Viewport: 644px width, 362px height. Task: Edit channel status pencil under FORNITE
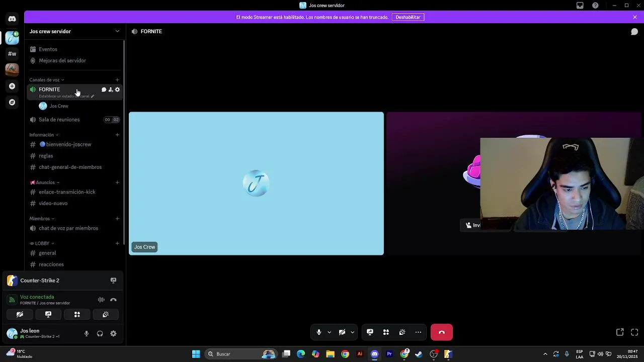[x=93, y=96]
